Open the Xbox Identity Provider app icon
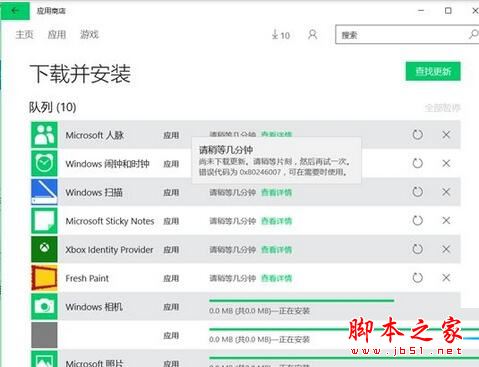Viewport: 479px width, 367px height. (44, 249)
